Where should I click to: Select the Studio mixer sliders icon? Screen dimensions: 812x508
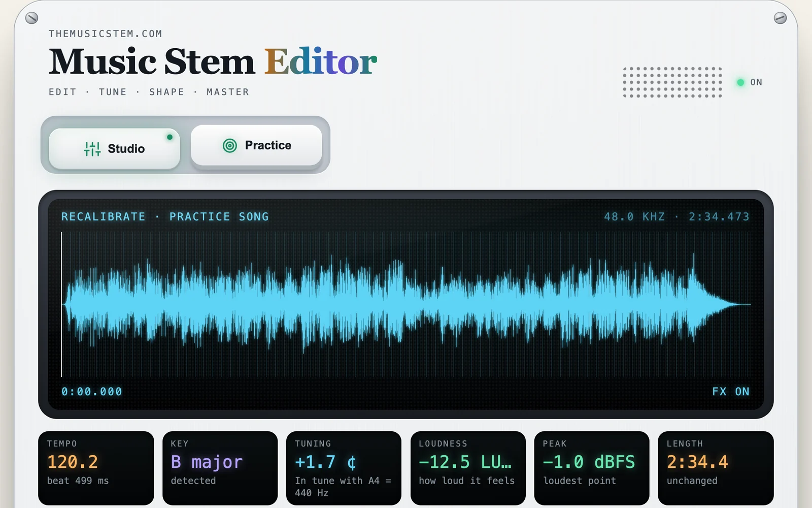click(x=92, y=149)
